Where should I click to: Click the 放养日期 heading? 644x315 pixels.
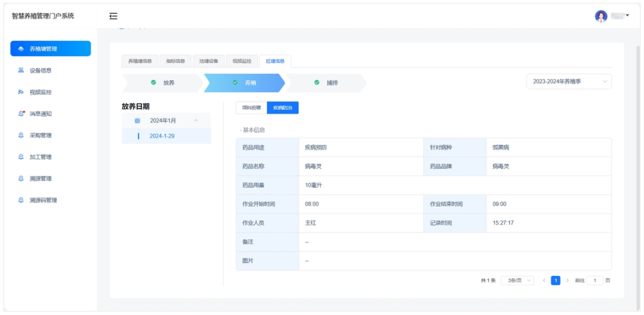136,106
